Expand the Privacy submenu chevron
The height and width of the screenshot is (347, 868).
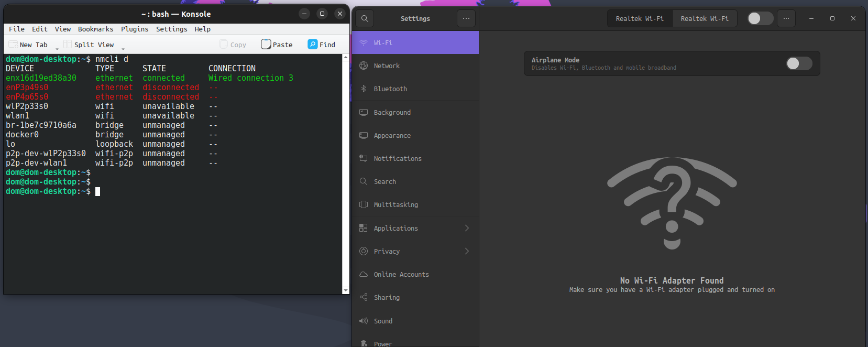coord(467,251)
